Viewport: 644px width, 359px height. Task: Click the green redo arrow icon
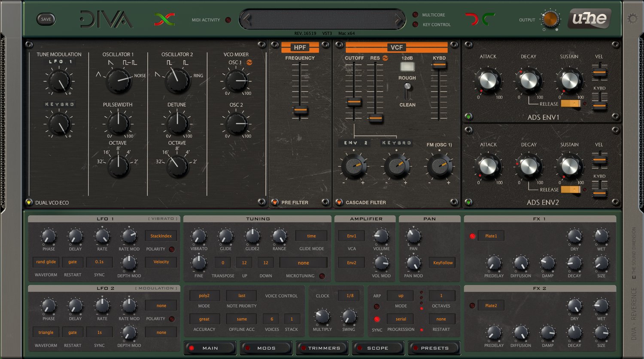pyautogui.click(x=488, y=19)
